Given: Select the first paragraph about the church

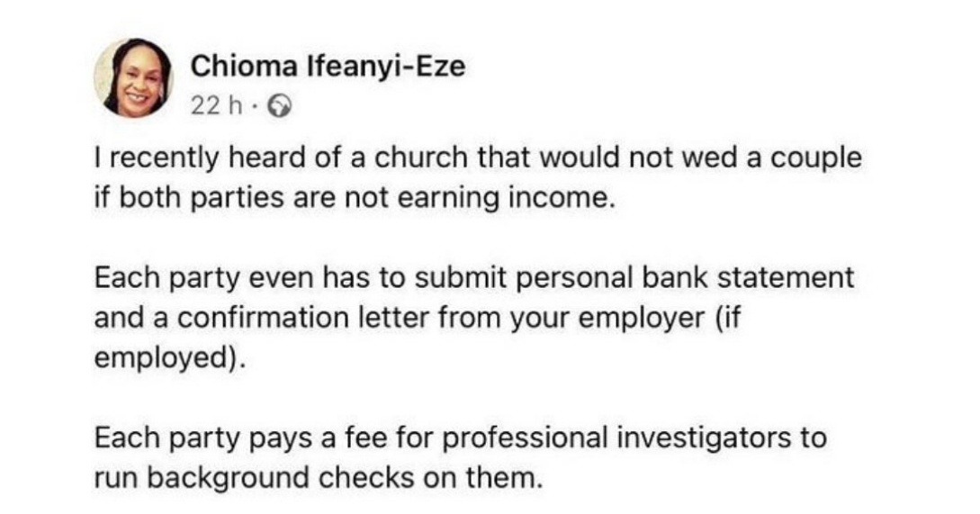Looking at the screenshot, I should pos(477,177).
